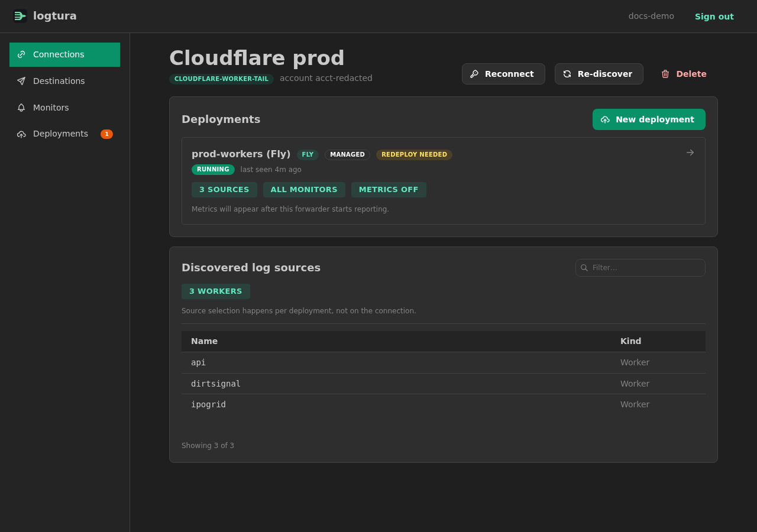Click the logtura logo icon
The image size is (757, 532).
point(20,16)
